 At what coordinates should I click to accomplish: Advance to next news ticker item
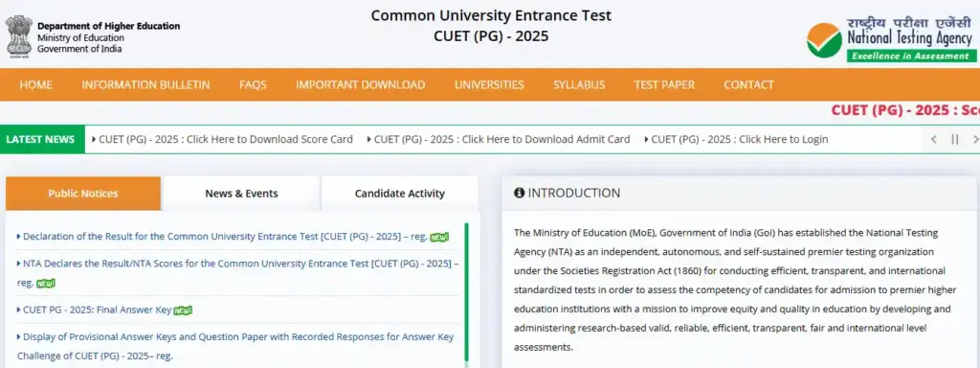(x=975, y=140)
